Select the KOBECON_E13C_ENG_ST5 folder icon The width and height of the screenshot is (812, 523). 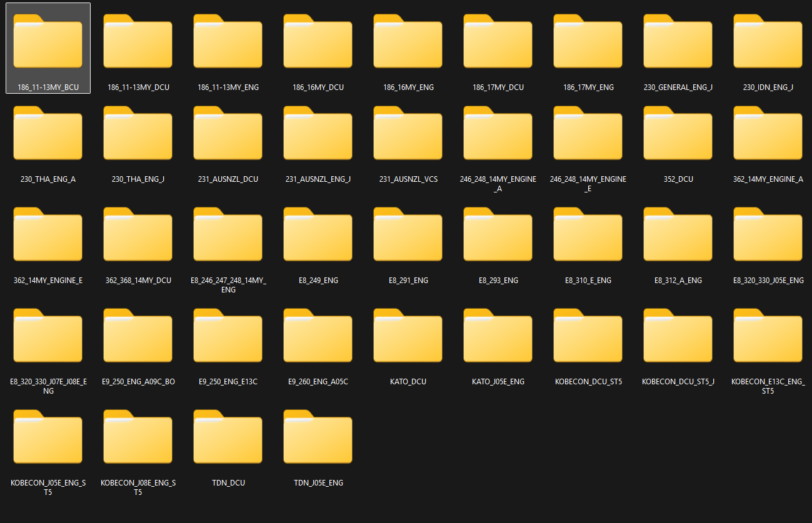(768, 335)
